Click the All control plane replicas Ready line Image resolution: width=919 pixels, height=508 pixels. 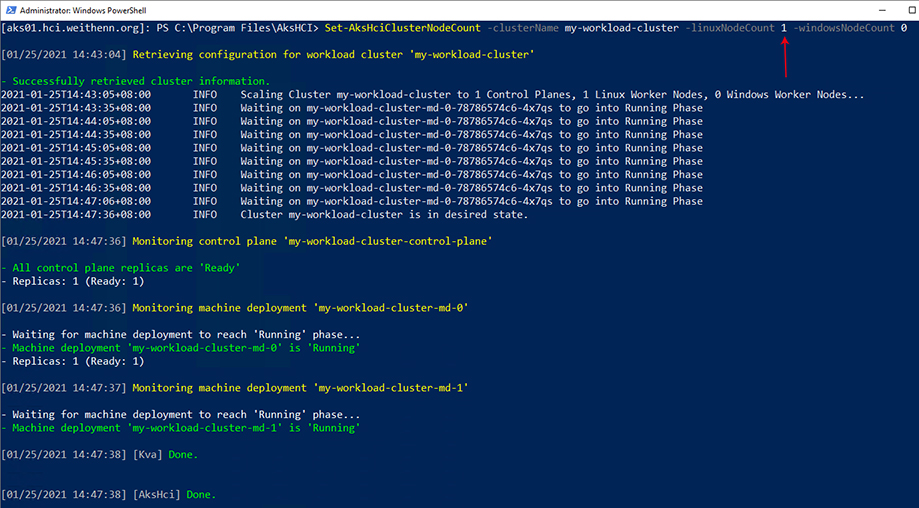click(121, 268)
